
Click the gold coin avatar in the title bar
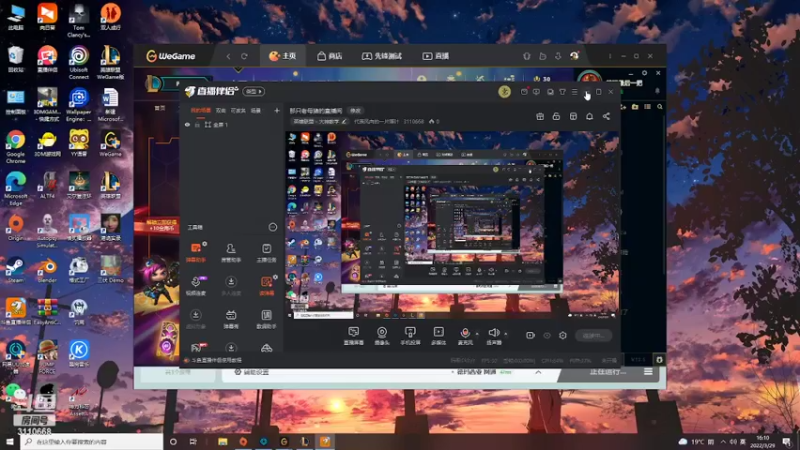504,91
